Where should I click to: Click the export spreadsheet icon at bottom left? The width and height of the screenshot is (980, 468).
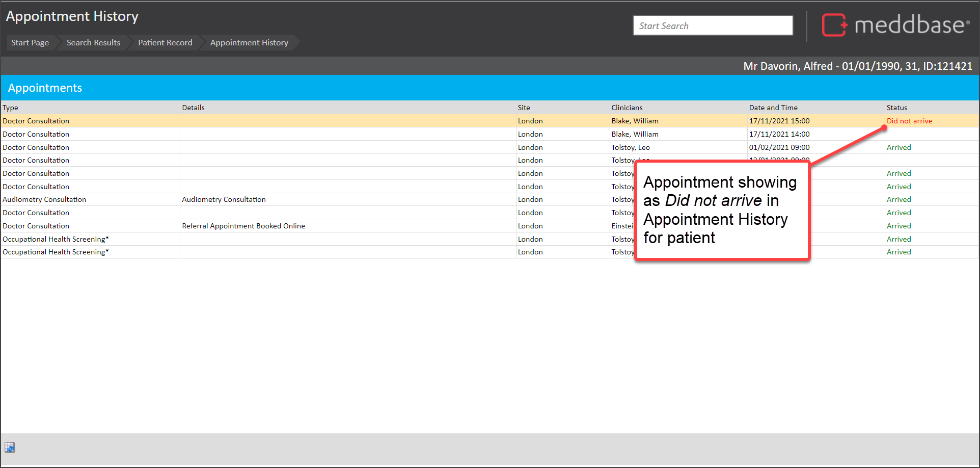(10, 447)
